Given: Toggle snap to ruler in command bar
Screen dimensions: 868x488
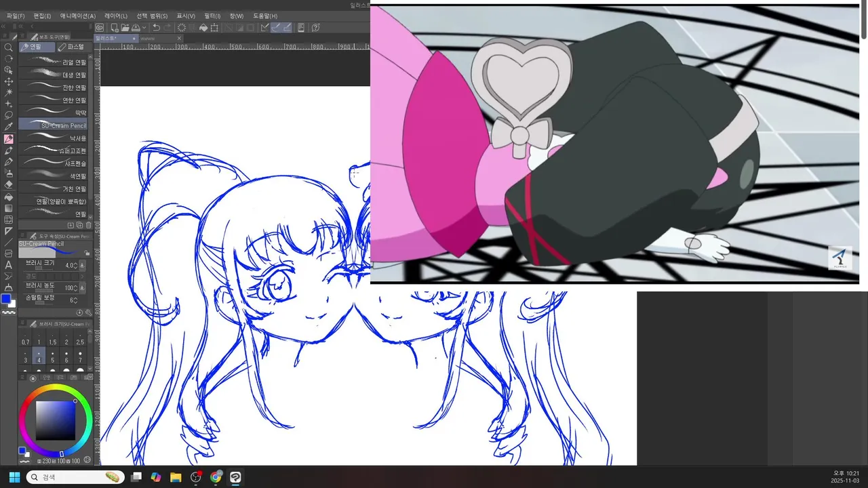Looking at the screenshot, I should coord(265,28).
